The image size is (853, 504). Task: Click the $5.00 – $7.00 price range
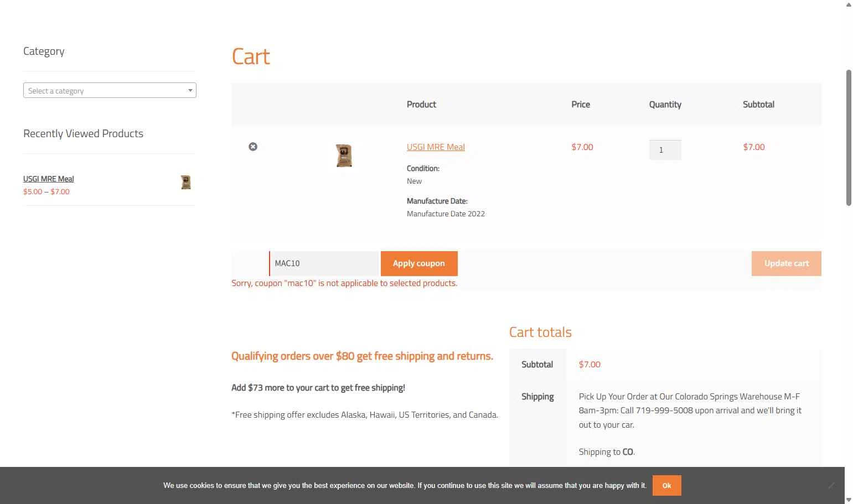[x=46, y=191]
